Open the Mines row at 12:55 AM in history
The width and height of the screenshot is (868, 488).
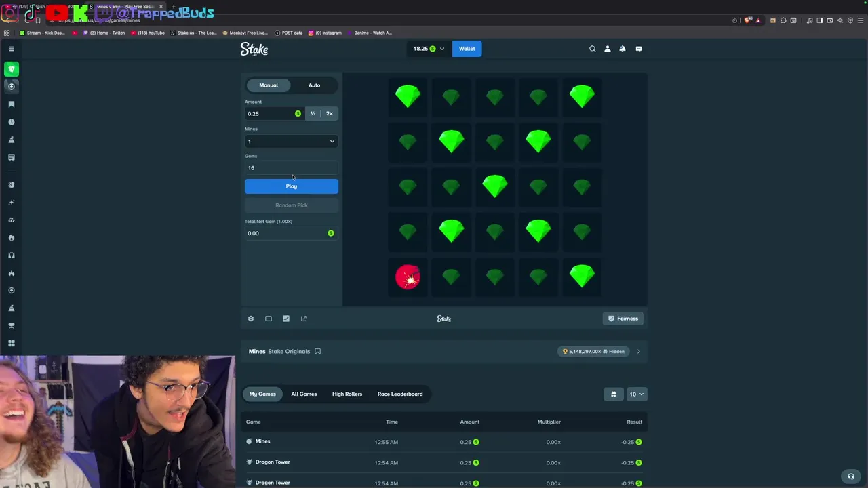[x=444, y=442]
